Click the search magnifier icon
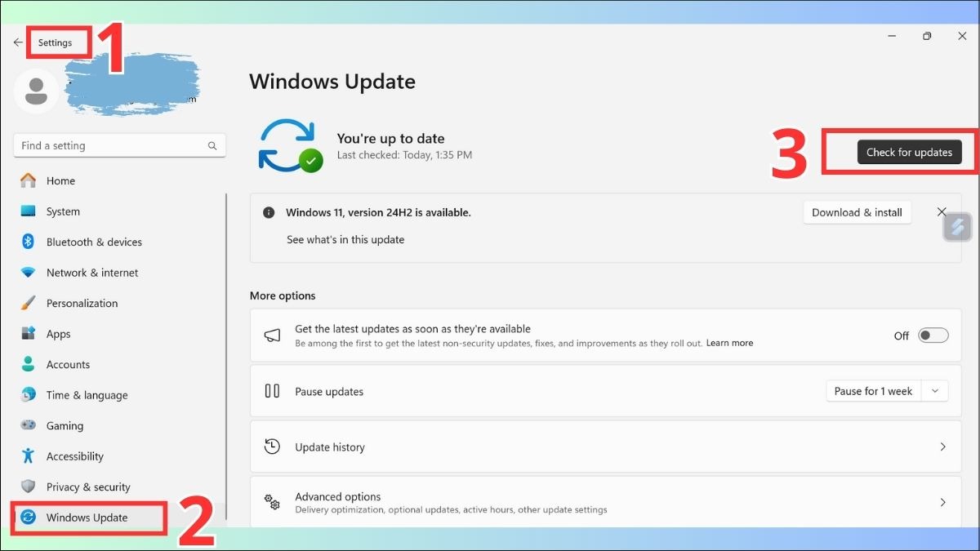The height and width of the screenshot is (551, 980). click(x=212, y=146)
